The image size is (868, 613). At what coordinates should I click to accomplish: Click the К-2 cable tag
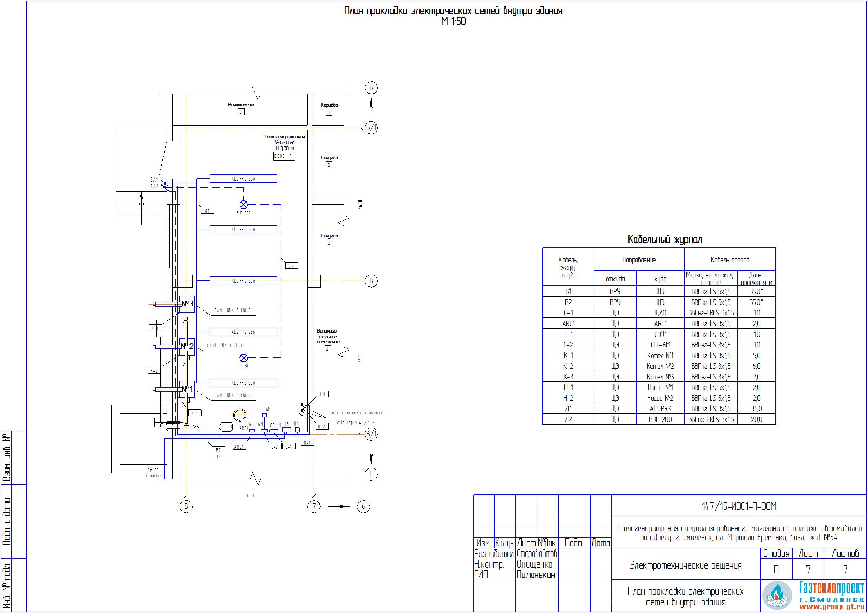tap(154, 370)
